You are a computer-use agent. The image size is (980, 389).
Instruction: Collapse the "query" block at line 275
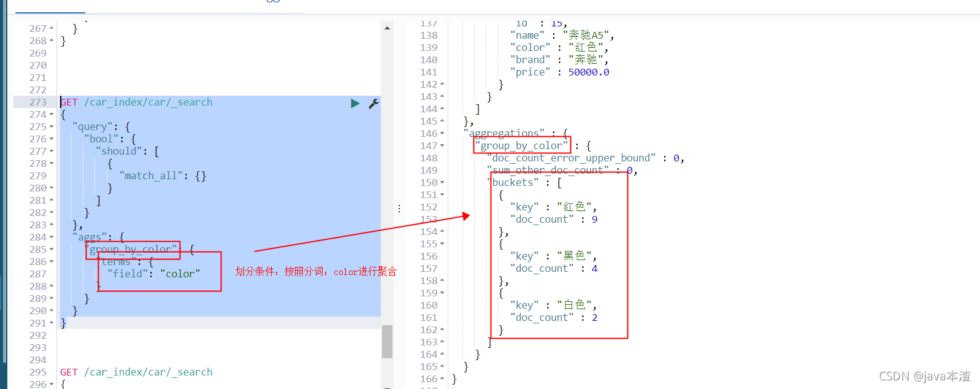click(x=52, y=127)
